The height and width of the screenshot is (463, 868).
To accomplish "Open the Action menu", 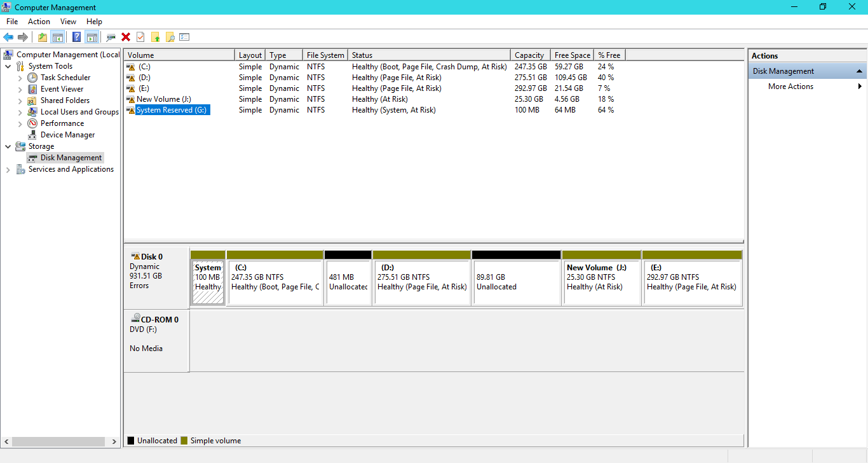I will point(39,21).
